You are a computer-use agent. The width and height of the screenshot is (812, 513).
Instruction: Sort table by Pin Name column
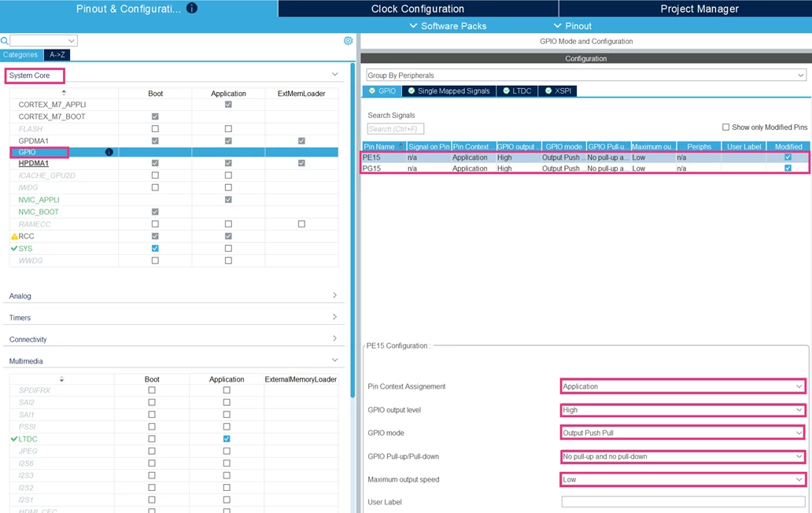(x=384, y=146)
